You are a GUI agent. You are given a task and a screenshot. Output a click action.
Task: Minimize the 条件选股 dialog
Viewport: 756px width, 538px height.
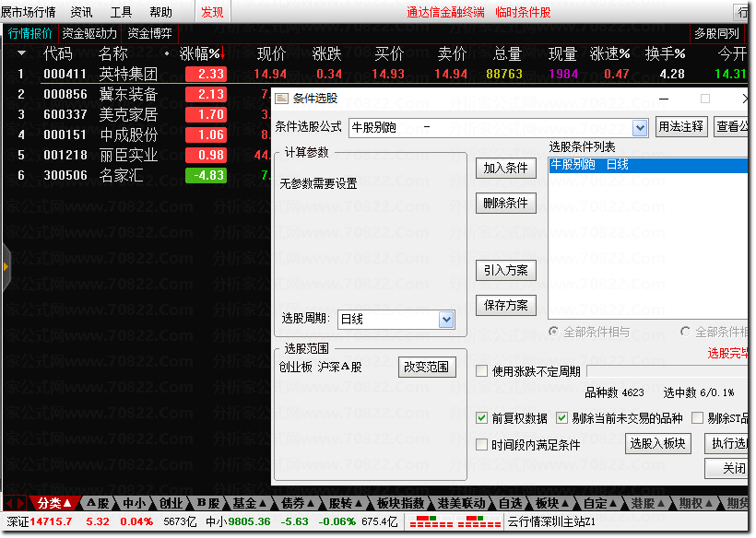[x=664, y=99]
